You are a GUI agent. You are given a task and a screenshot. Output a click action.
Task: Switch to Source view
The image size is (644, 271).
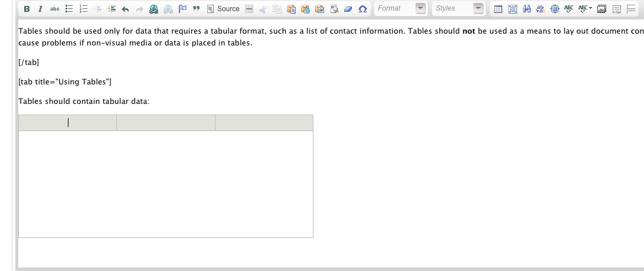click(223, 9)
